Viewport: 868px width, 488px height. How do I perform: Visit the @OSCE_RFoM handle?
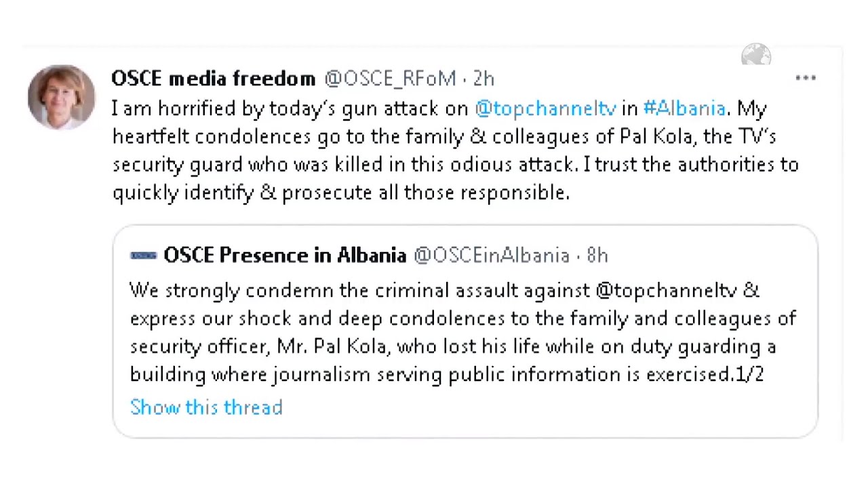(389, 79)
